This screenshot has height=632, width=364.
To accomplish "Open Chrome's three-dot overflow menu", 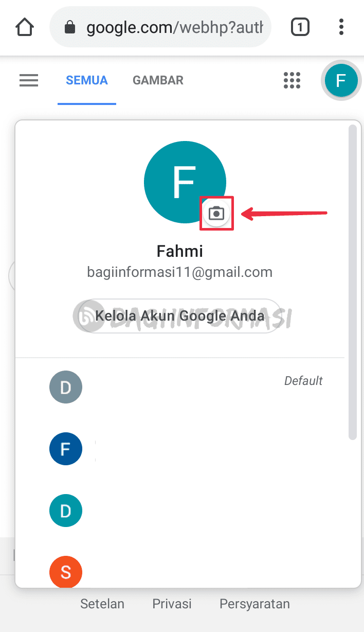I will coord(341,27).
